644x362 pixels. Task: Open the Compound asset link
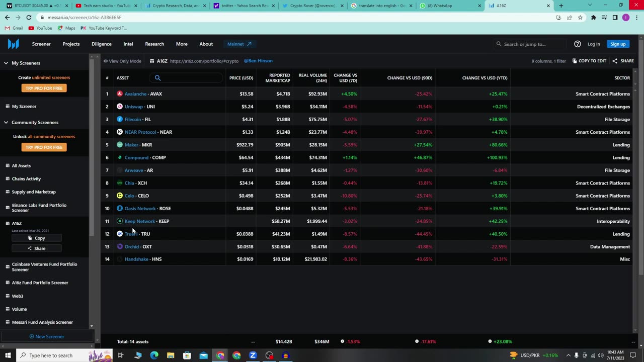(x=136, y=157)
